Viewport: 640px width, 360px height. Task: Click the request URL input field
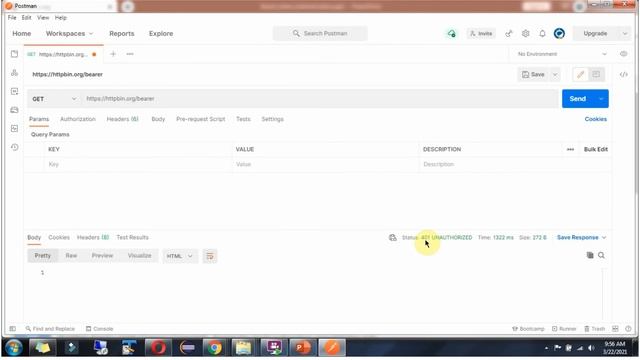(320, 99)
